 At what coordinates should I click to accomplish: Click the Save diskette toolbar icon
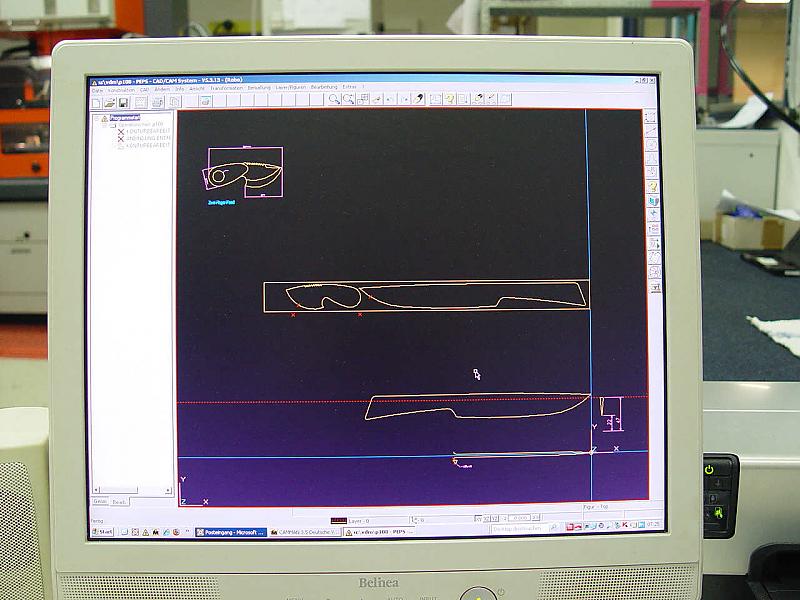tap(123, 101)
